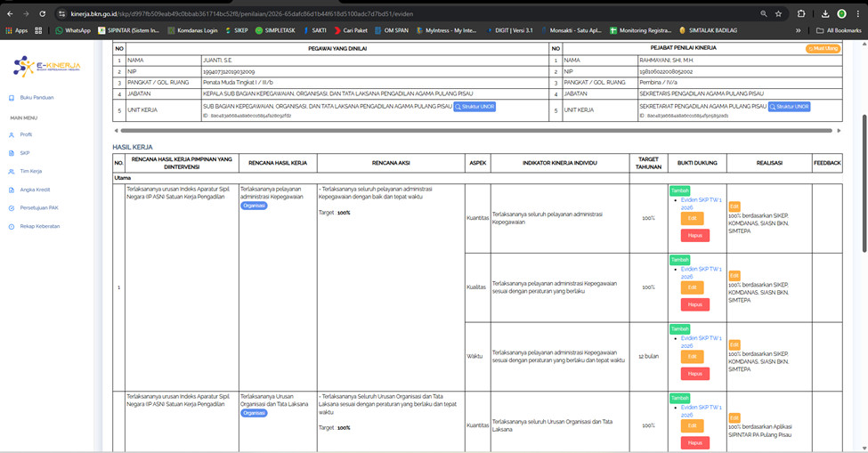Expand the hidden bookmarks overflow chevron
This screenshot has height=453, width=868.
tap(798, 30)
